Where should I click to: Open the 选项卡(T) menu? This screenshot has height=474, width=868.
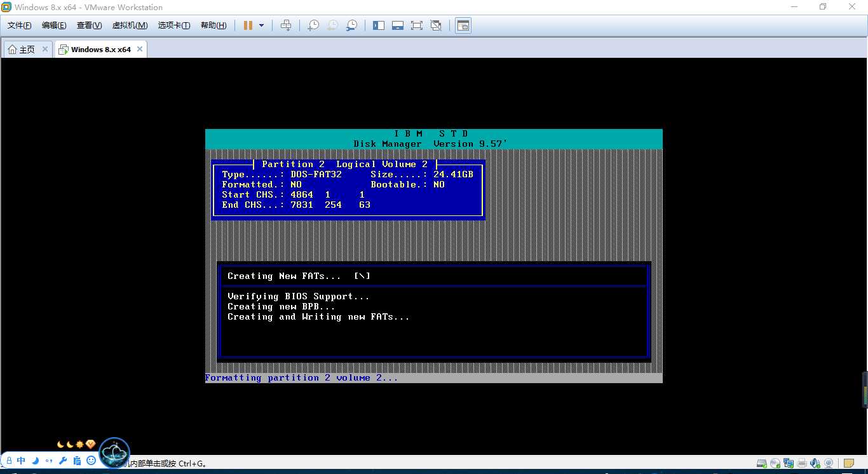click(x=174, y=25)
